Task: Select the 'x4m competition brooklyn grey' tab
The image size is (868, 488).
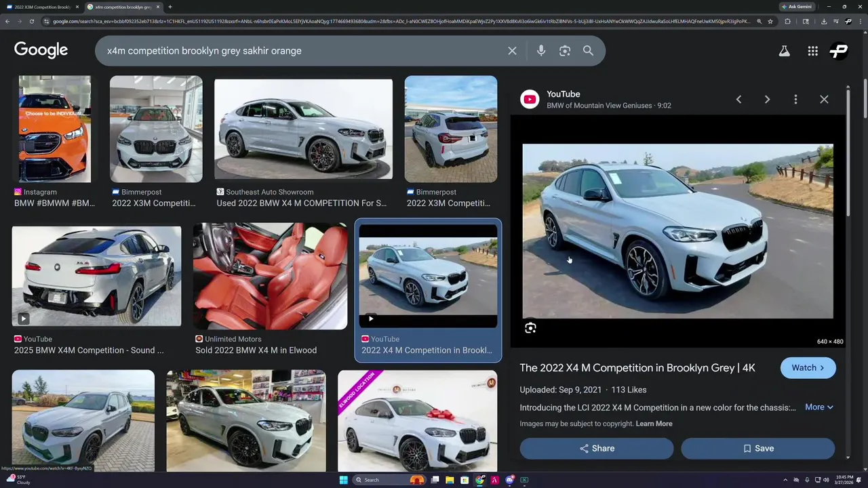Action: click(123, 7)
